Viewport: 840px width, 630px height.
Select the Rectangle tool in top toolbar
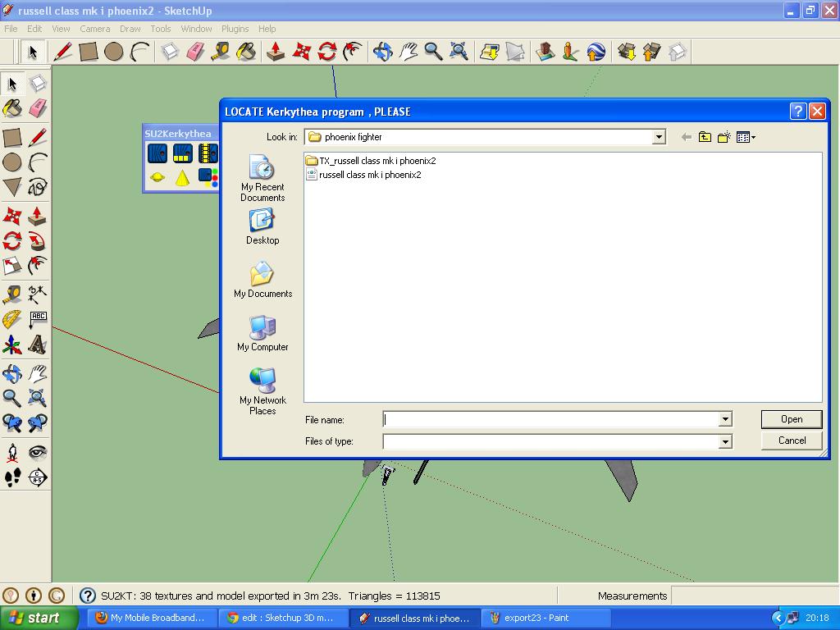point(89,52)
